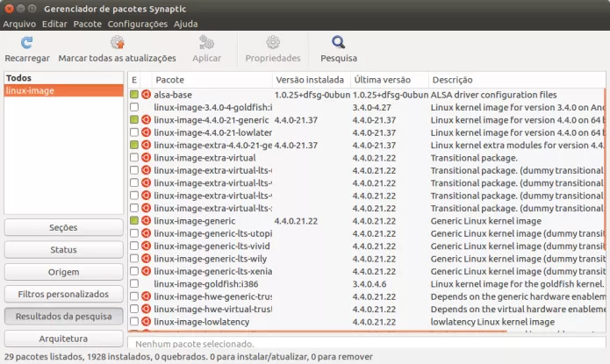Mark the checkbox for linux-image-goldfish:i386

(134, 284)
